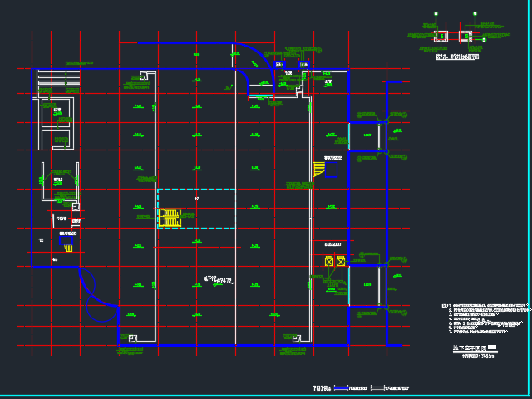Select the legend label text at bottom
The image size is (532, 399).
[322, 388]
